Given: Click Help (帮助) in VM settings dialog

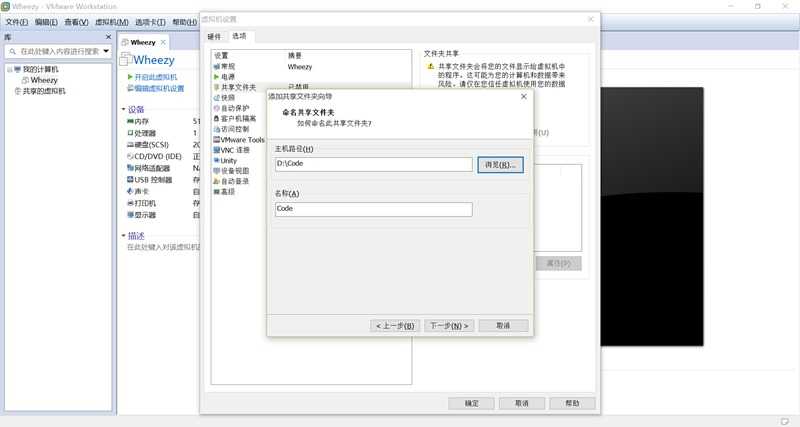Looking at the screenshot, I should click(x=572, y=403).
